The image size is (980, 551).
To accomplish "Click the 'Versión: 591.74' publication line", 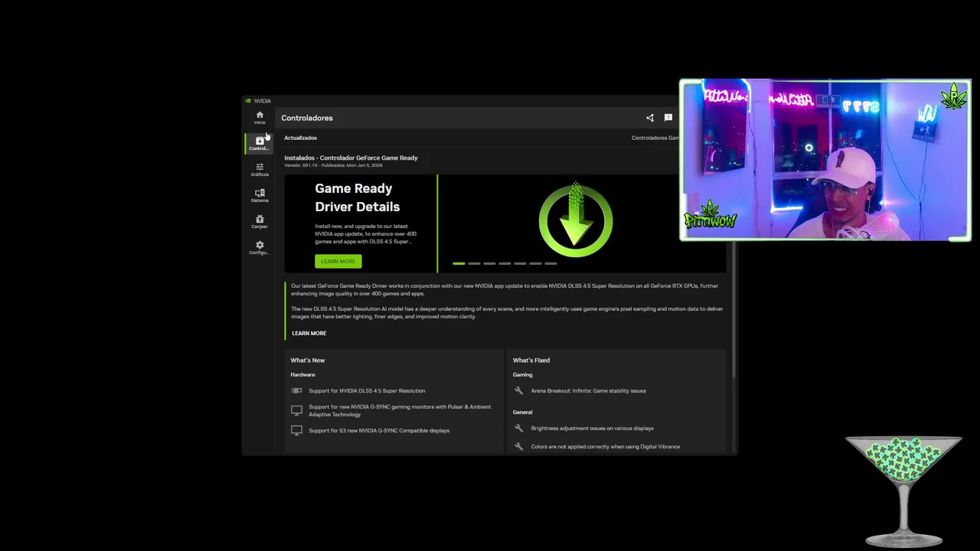I will (x=333, y=165).
